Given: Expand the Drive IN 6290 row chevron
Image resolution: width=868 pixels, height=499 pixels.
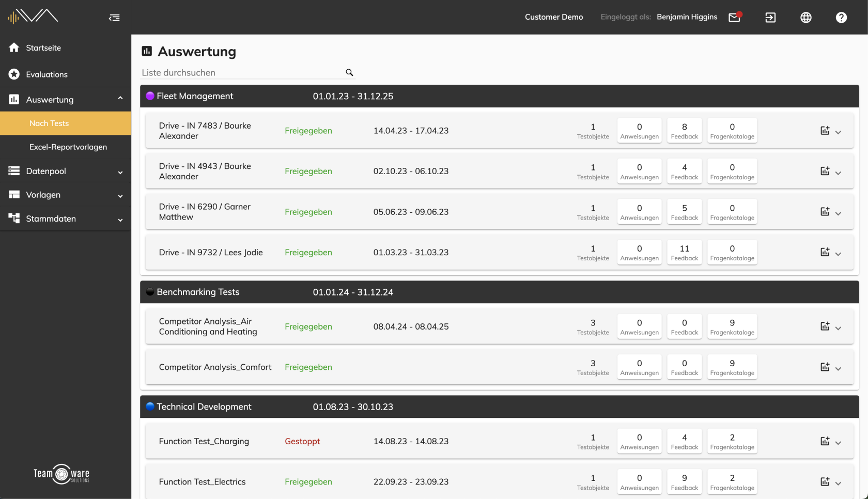Looking at the screenshot, I should coord(838,213).
